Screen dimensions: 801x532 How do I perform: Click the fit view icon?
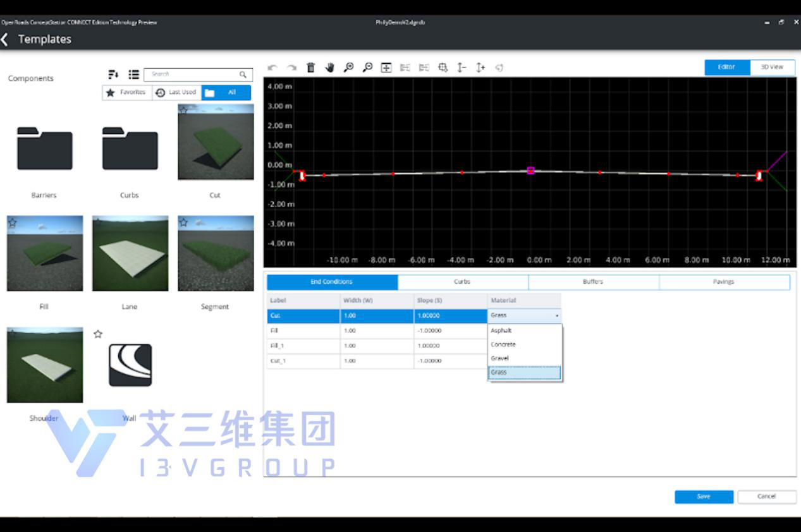[x=386, y=68]
